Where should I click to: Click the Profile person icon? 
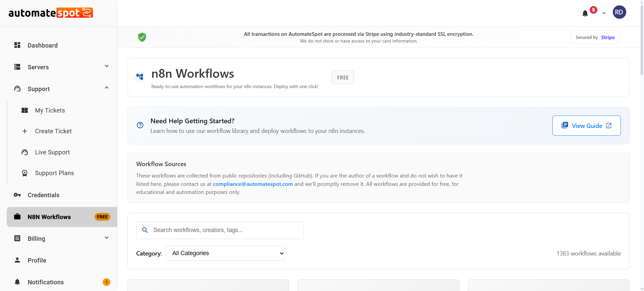tap(17, 260)
